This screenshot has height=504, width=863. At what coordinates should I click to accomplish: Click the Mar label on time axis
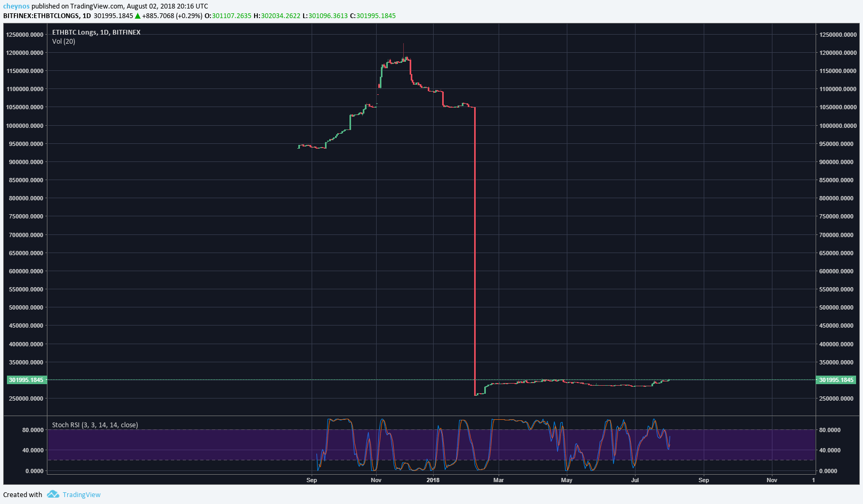pyautogui.click(x=499, y=480)
